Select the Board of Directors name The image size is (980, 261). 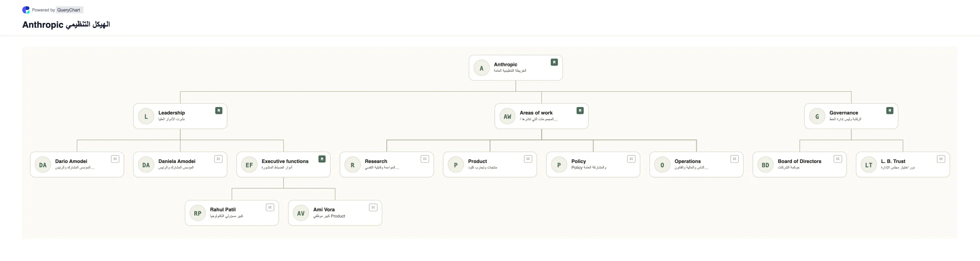click(800, 162)
